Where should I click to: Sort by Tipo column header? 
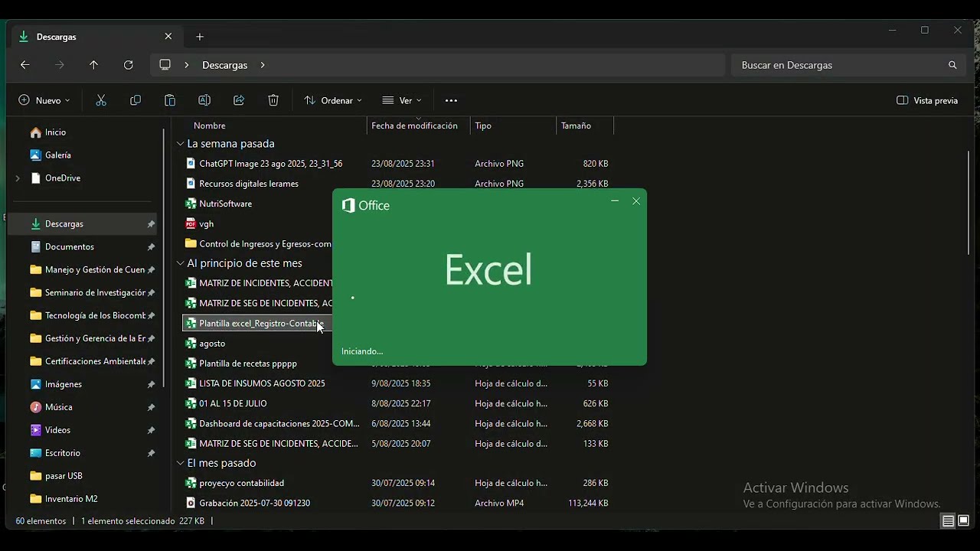click(x=483, y=126)
